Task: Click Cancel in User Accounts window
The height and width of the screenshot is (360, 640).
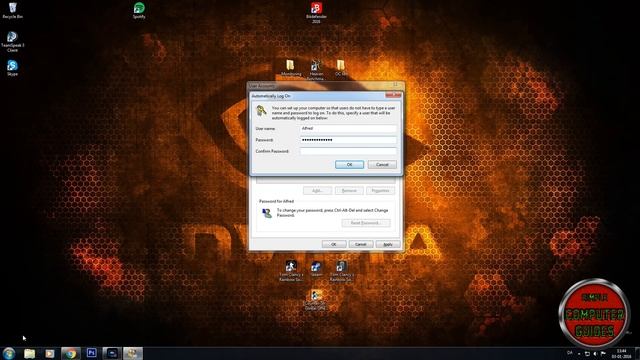Action: click(361, 244)
